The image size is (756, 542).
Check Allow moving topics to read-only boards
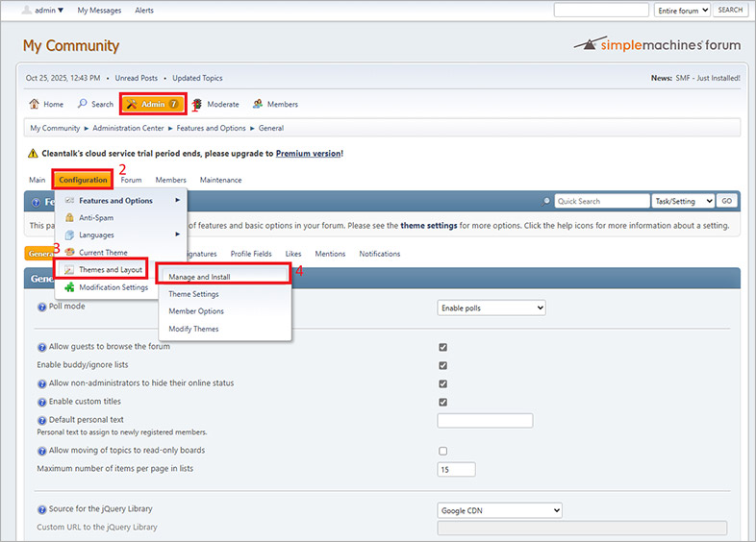(442, 451)
